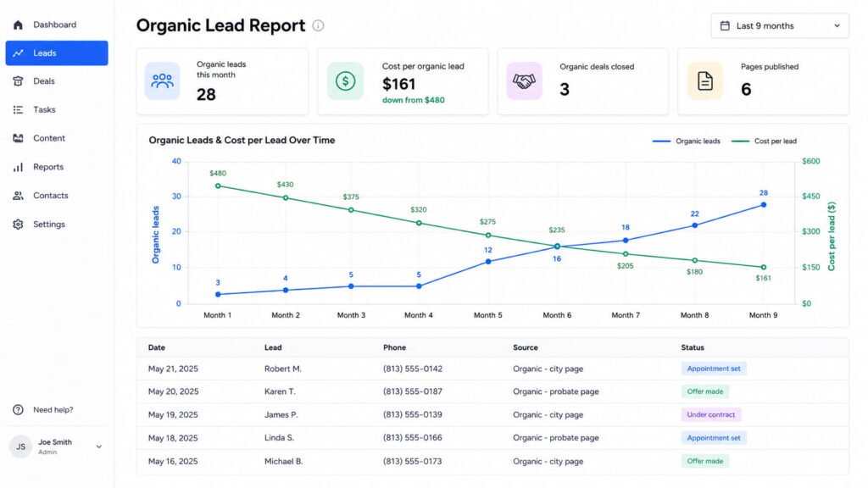Click the Date column header

157,347
